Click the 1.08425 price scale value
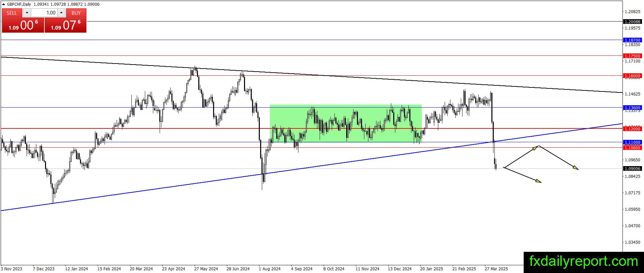Screen dimensions: 644x273 632,177
